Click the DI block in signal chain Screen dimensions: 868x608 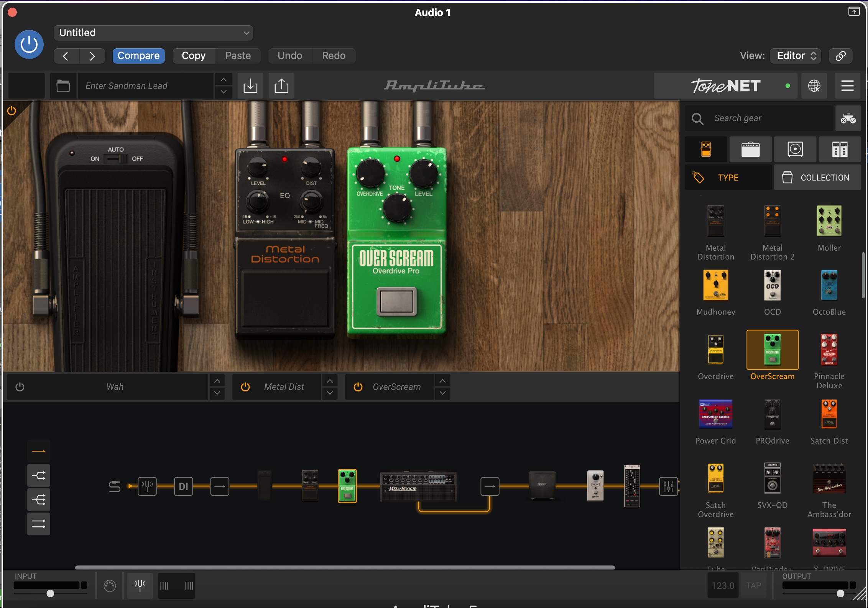(x=183, y=486)
